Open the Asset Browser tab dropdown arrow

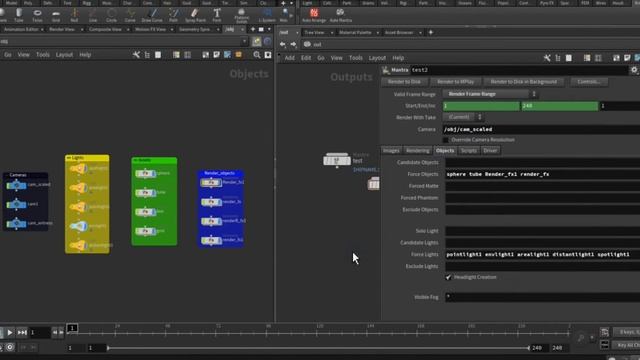[x=420, y=33]
